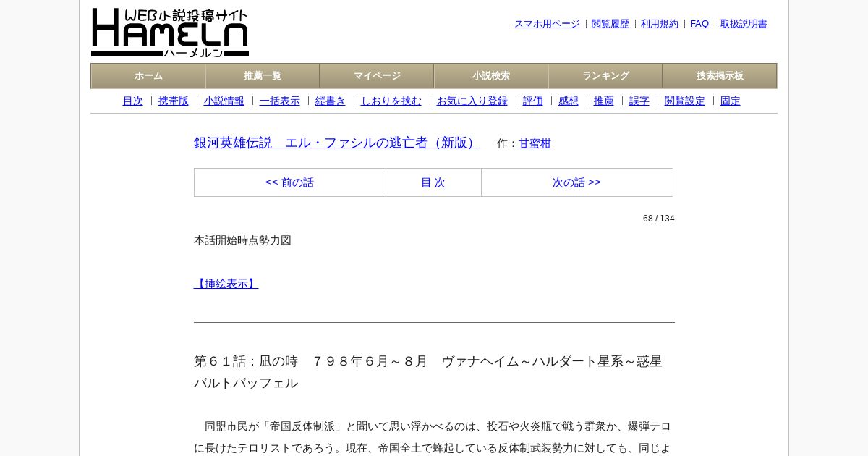Click the 目次 link in submenu
This screenshot has height=456, width=868.
(x=133, y=101)
